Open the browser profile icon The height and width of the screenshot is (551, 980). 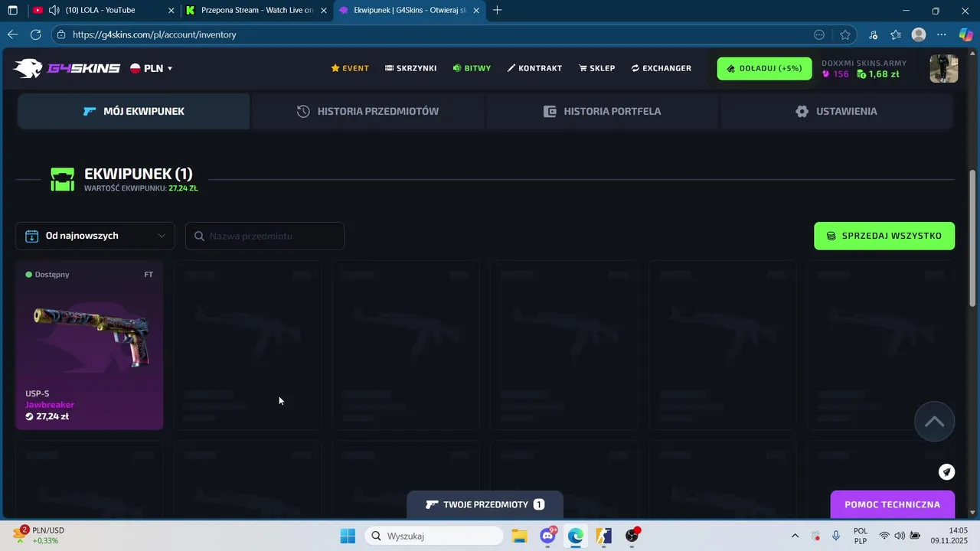pos(919,34)
